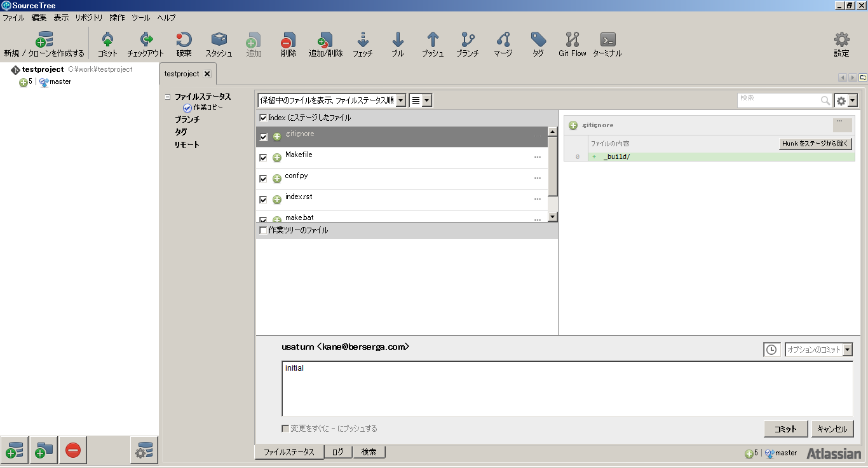
Task: Uncheck the Makefile staged file
Action: (x=264, y=158)
